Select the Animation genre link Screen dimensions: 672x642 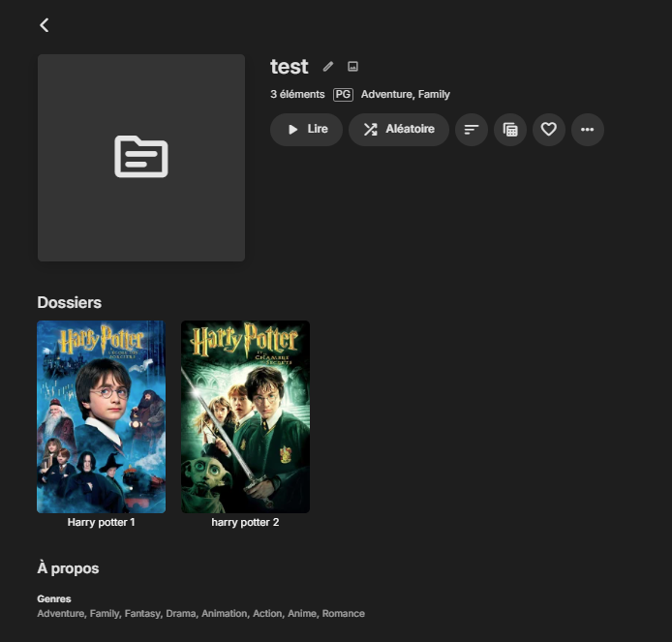tap(224, 613)
